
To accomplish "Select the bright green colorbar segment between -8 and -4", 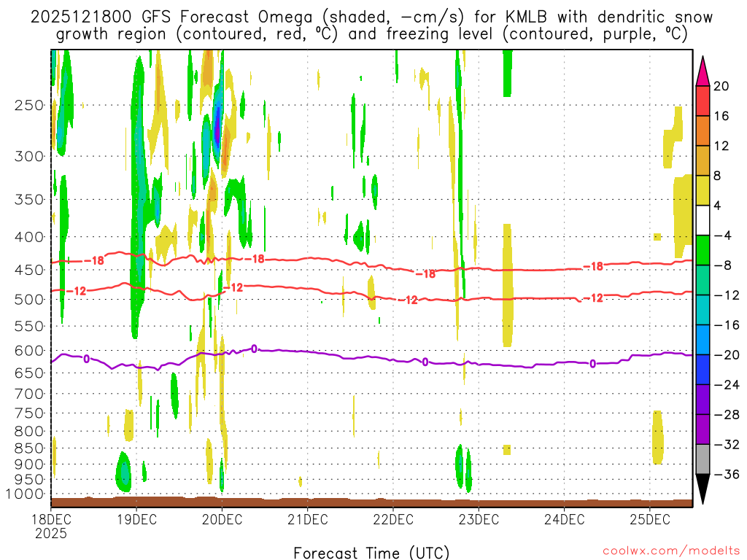I will [x=703, y=251].
